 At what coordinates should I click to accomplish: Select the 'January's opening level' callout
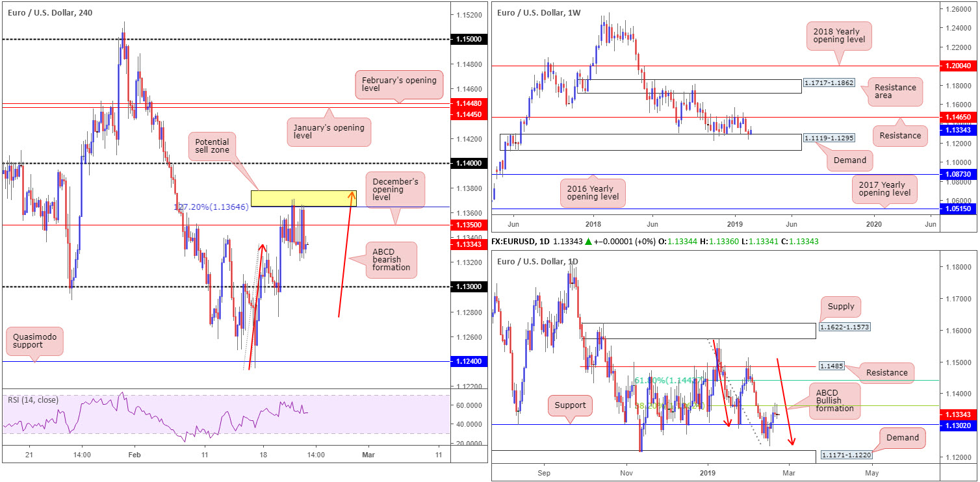pyautogui.click(x=329, y=131)
